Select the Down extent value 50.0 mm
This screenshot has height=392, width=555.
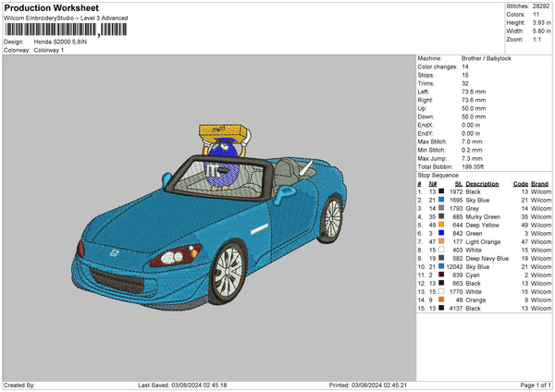click(x=474, y=116)
